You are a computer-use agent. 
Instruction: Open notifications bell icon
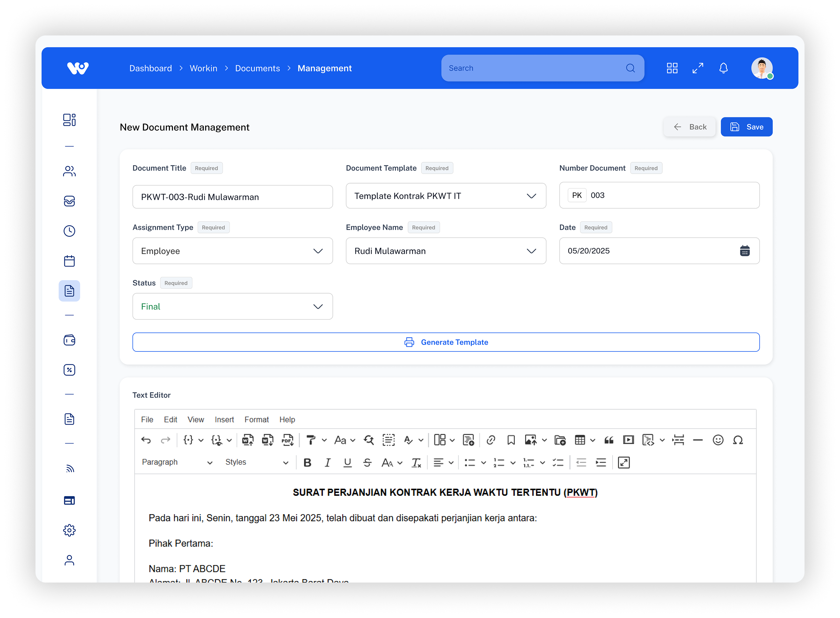(x=723, y=68)
